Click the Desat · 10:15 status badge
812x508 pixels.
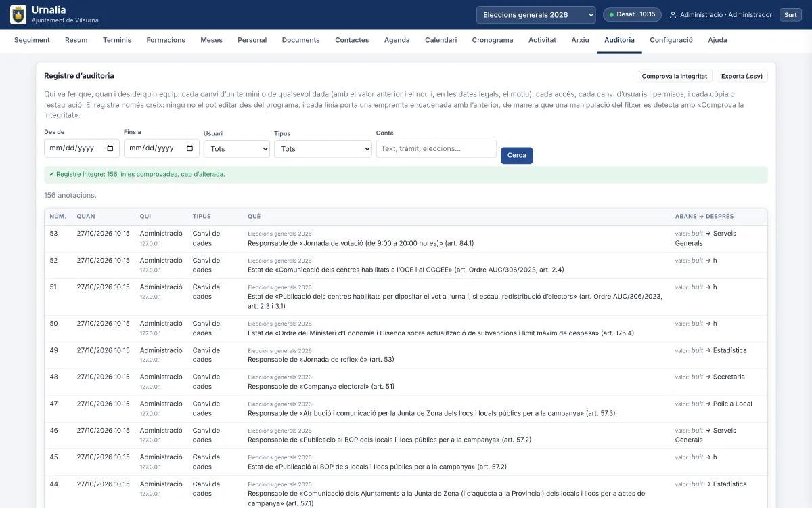click(x=632, y=14)
